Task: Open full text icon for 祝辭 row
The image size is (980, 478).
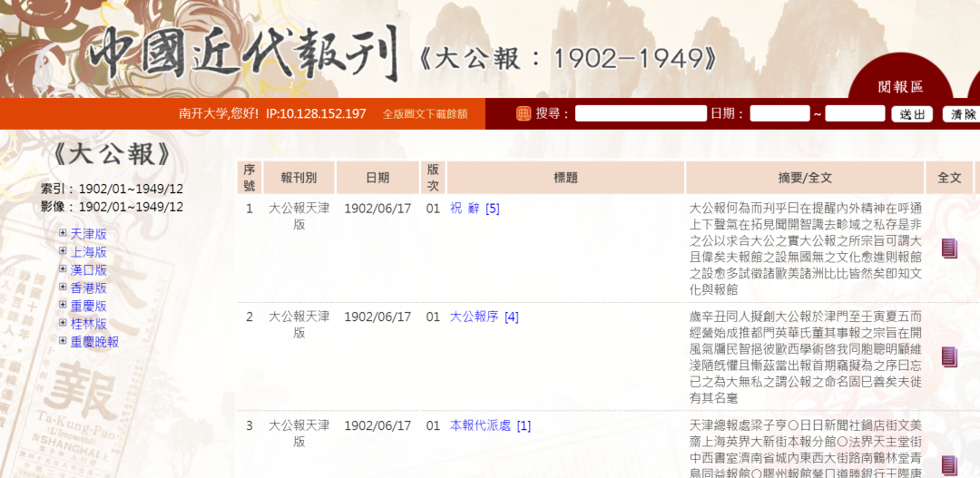Action: pyautogui.click(x=949, y=249)
